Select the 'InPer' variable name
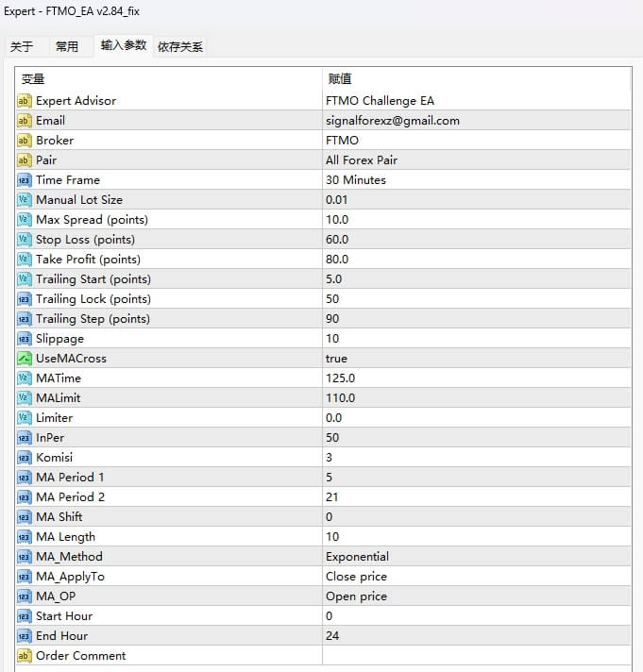 (50, 438)
